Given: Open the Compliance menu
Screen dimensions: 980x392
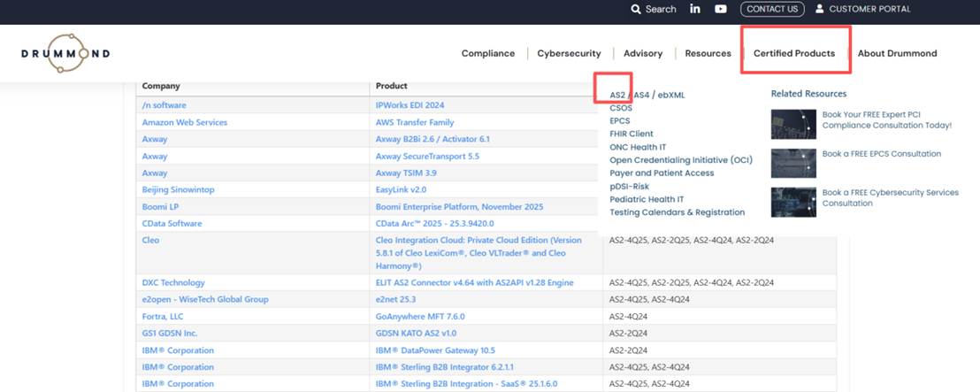Looking at the screenshot, I should tap(487, 53).
